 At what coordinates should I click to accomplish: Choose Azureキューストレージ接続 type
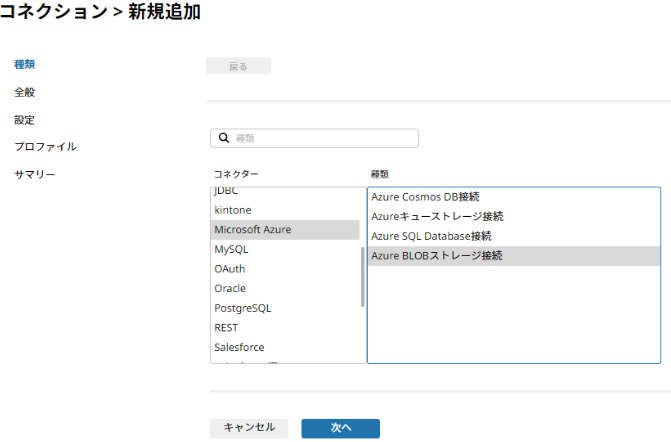tap(514, 217)
